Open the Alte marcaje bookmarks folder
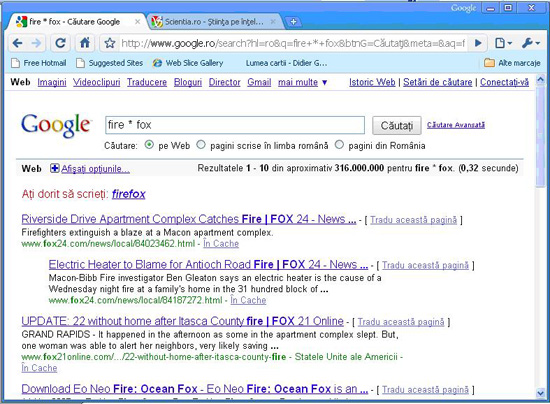 [512, 63]
